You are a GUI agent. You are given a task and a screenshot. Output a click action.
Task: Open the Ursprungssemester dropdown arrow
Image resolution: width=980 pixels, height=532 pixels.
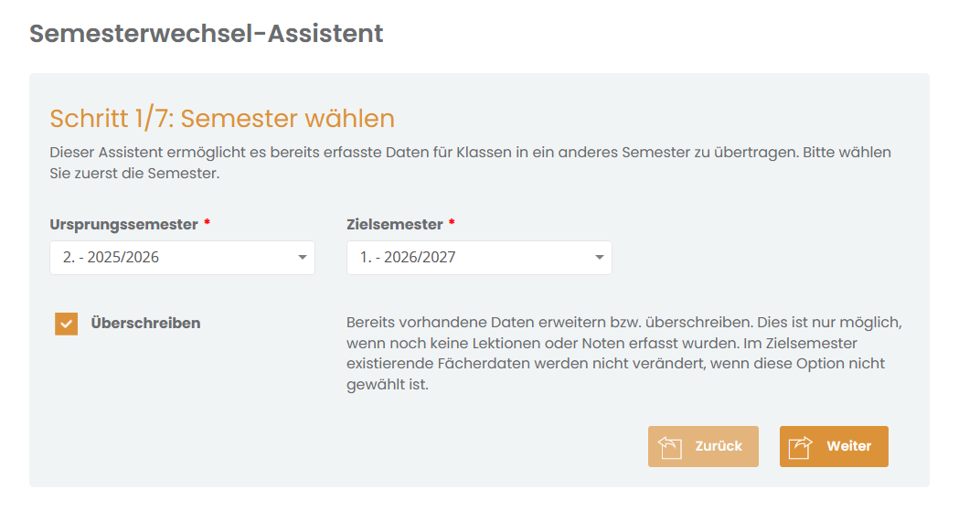tap(303, 258)
